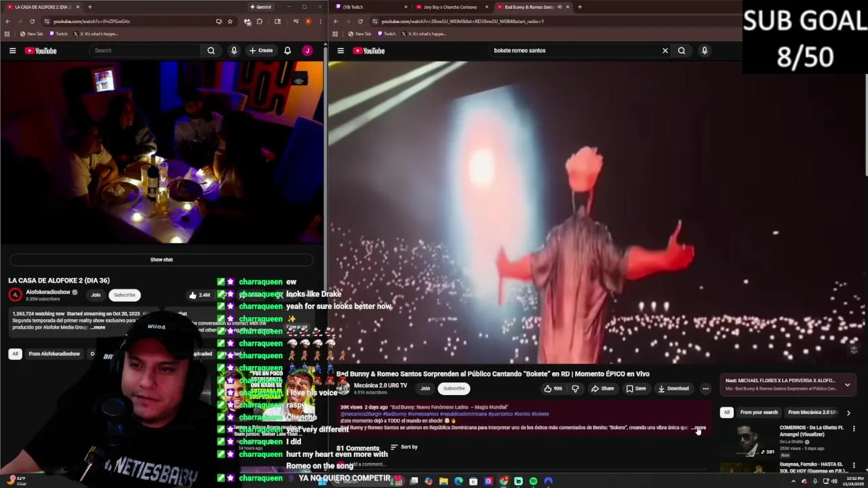Subscribe to Alofokeradioshow channel
This screenshot has height=488, width=868.
124,295
